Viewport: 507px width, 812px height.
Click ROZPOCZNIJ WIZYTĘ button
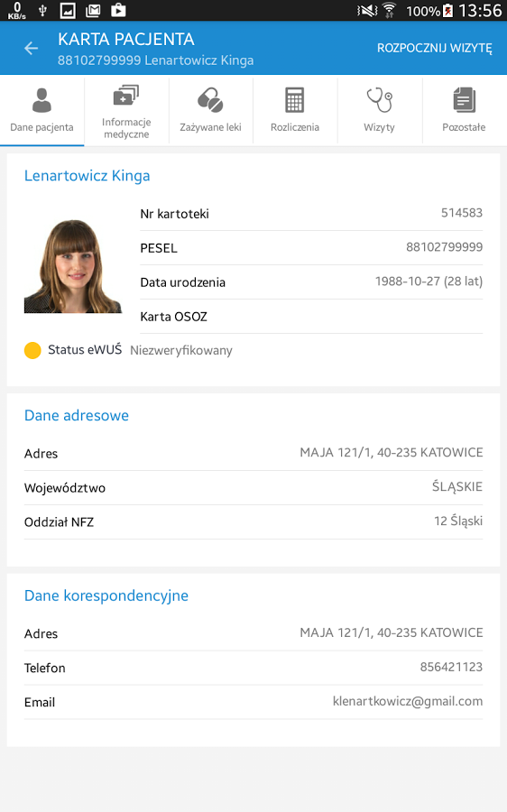[435, 48]
